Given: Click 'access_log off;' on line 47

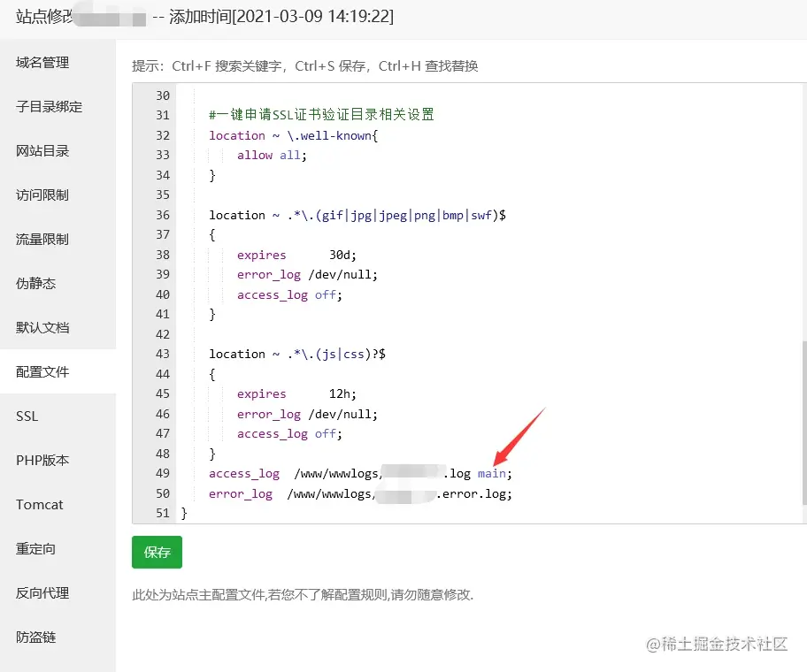Looking at the screenshot, I should point(289,434).
